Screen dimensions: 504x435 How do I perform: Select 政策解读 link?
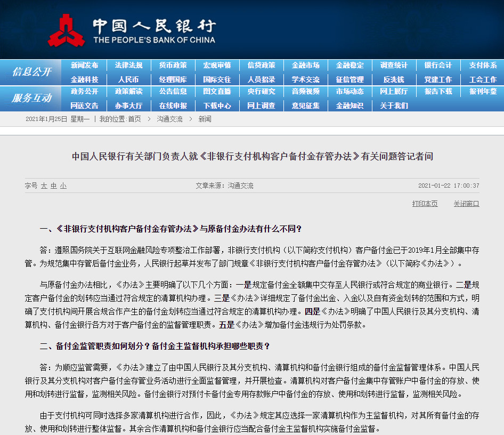click(x=128, y=91)
